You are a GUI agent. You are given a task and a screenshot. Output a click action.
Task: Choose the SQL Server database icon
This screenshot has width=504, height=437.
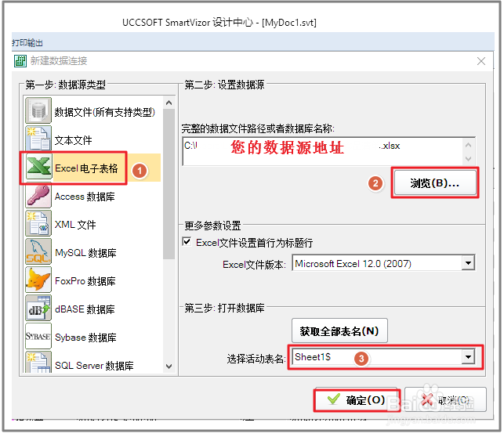(x=38, y=362)
